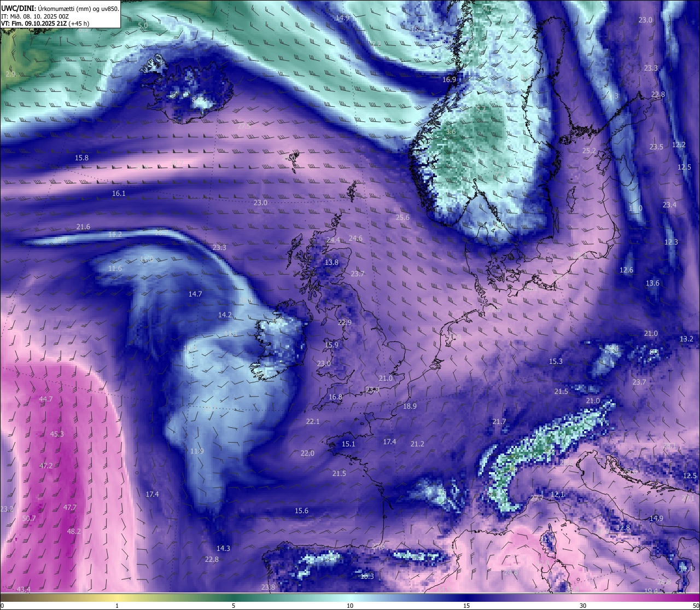Click the 23.8 value label
The height and width of the screenshot is (610, 700).
click(268, 587)
